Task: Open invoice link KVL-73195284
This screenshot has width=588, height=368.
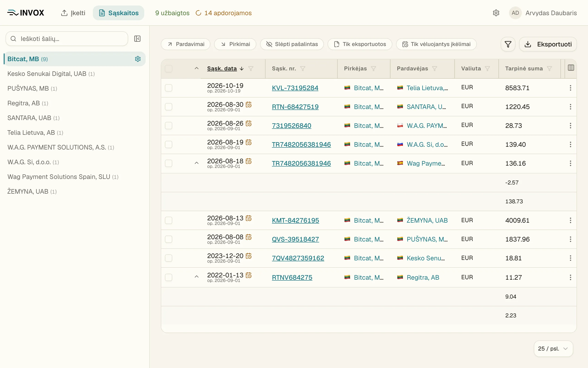Action: pyautogui.click(x=295, y=88)
